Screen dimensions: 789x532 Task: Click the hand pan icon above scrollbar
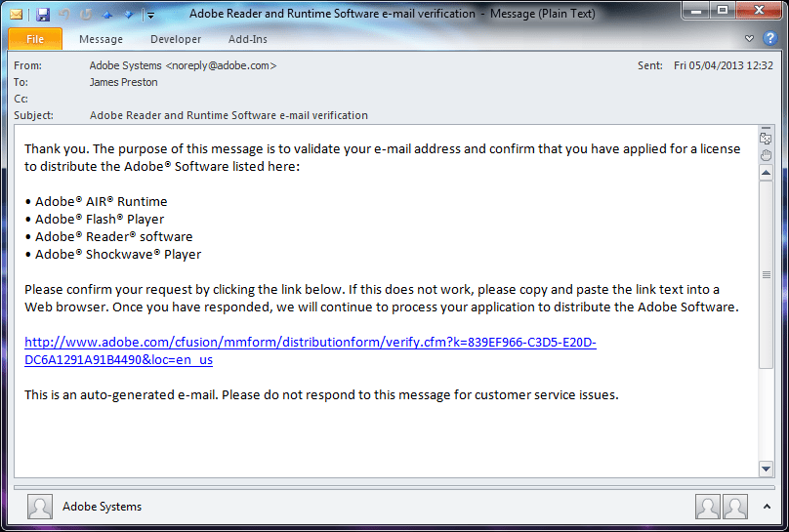766,155
